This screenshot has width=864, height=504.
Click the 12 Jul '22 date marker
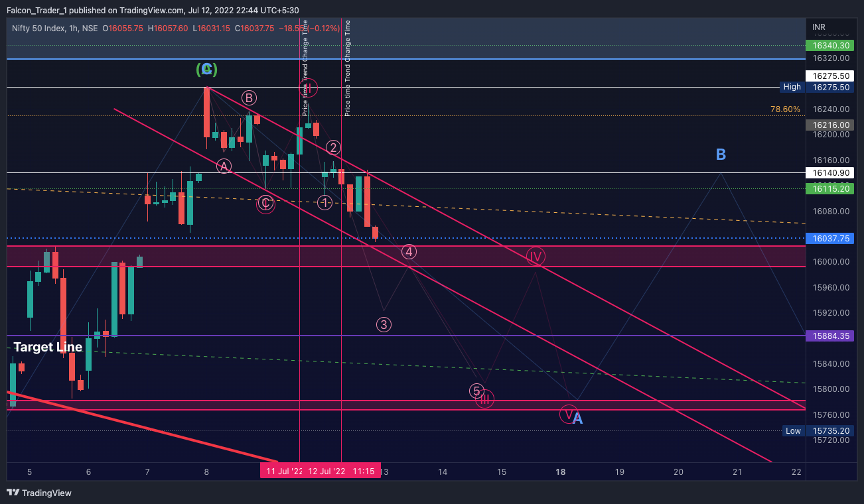point(326,472)
